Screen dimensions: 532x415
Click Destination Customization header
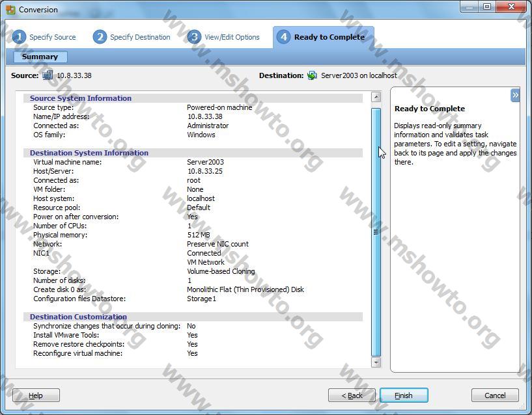click(78, 317)
